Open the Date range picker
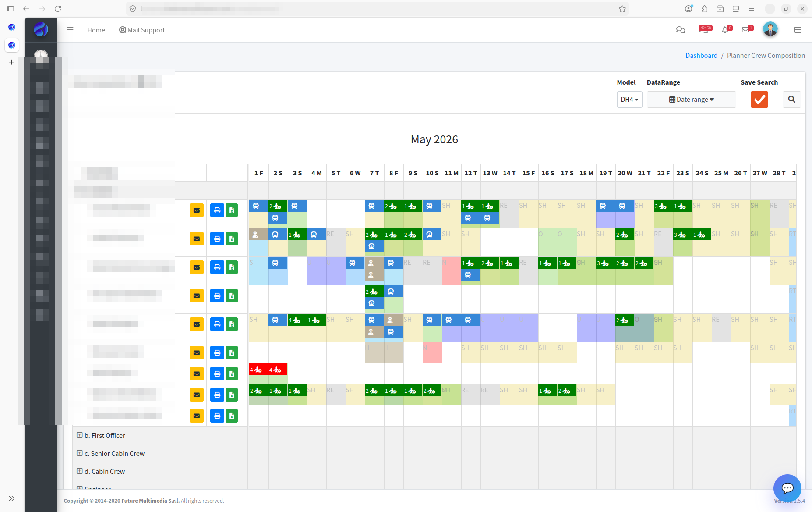Viewport: 812px width, 512px height. point(691,100)
